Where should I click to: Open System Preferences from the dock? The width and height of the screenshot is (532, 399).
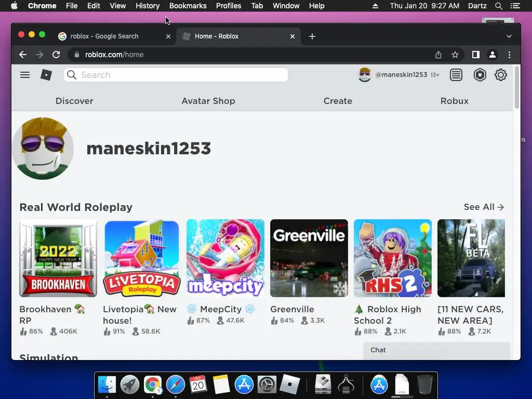267,384
